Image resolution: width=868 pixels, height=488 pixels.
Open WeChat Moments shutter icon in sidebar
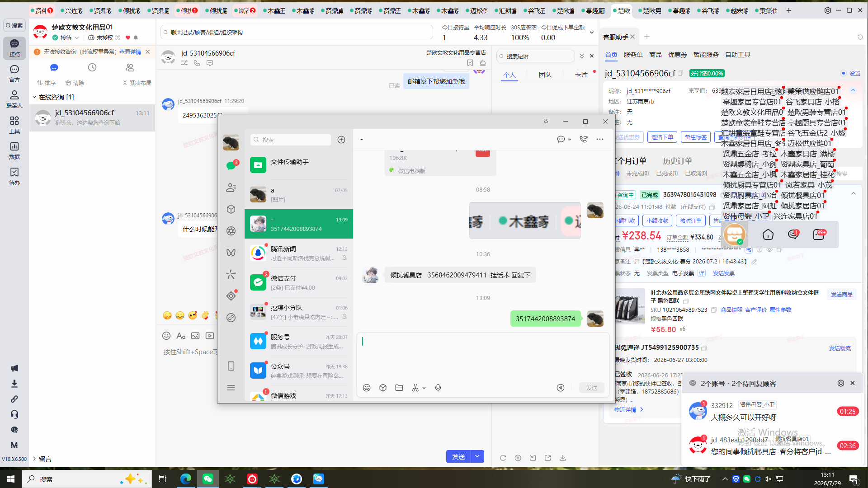(231, 231)
